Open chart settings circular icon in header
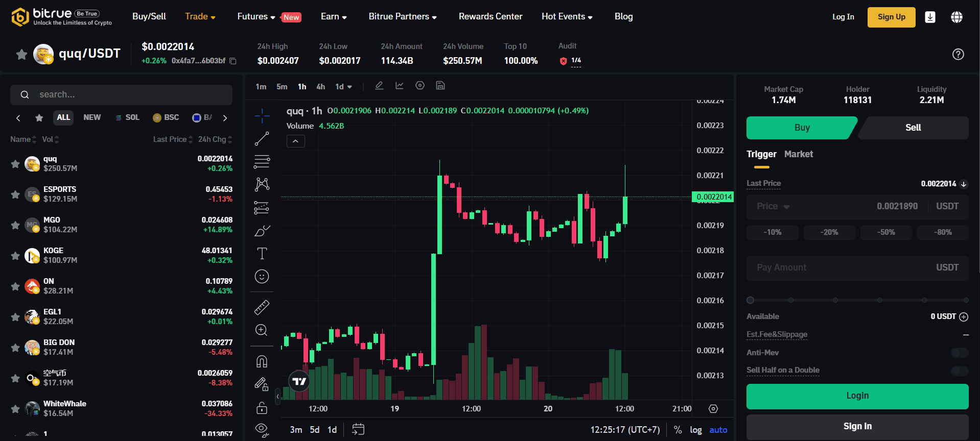980x441 pixels. tap(420, 86)
